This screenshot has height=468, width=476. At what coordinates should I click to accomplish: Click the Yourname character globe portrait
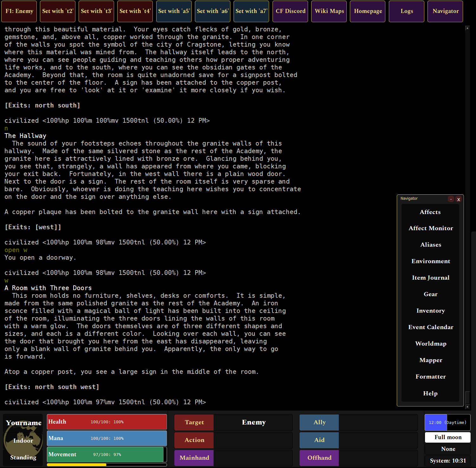coord(23,441)
